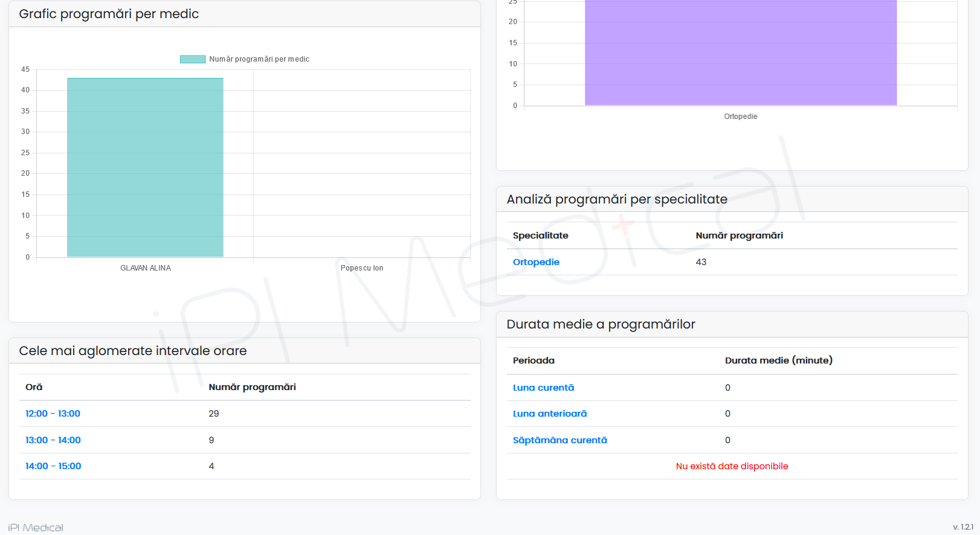Open the 13:00 - 14:00 interval link
980x535 pixels.
tap(53, 440)
